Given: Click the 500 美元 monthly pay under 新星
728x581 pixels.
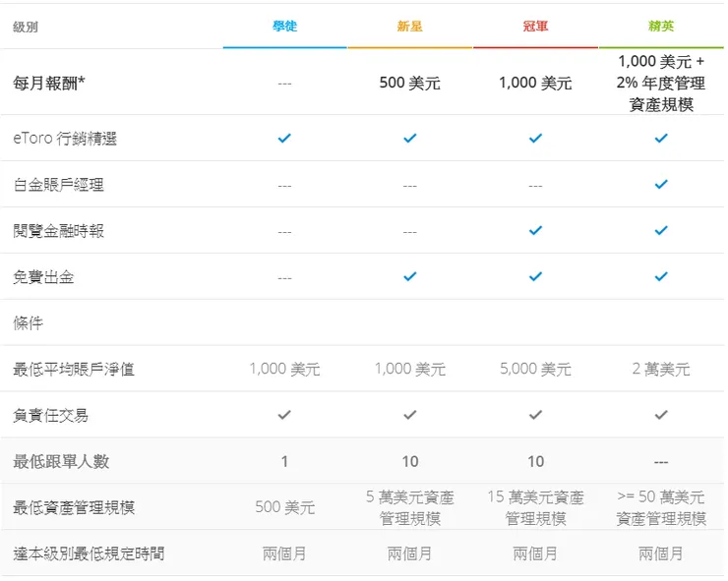Looking at the screenshot, I should (x=410, y=83).
